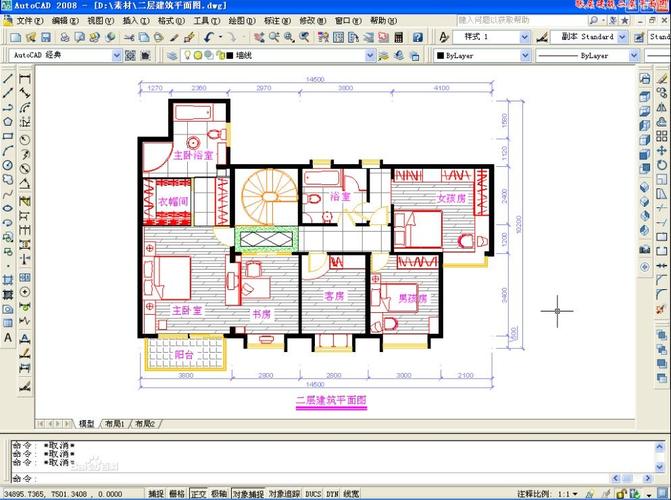The width and height of the screenshot is (671, 500).
Task: Toggle 正交 (Ortho) mode in status bar
Action: (198, 493)
